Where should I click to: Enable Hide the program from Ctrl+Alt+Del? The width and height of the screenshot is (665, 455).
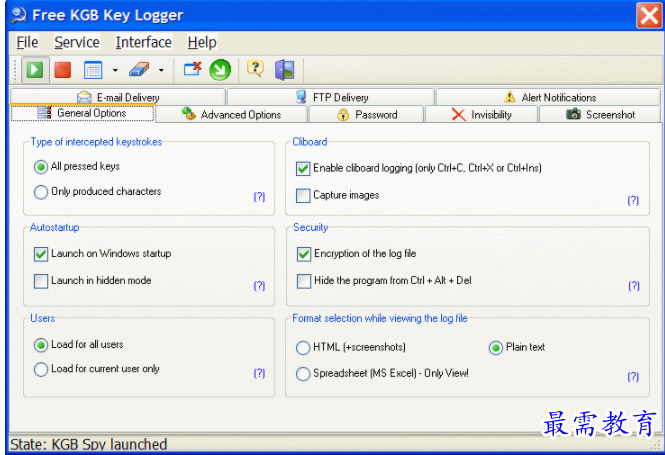tap(304, 281)
